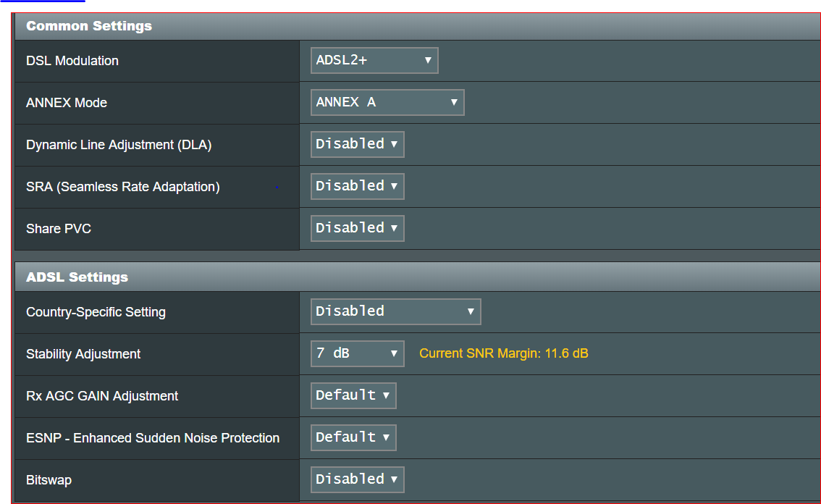The width and height of the screenshot is (821, 504).
Task: Expand the Share PVC dropdown
Action: 357,228
